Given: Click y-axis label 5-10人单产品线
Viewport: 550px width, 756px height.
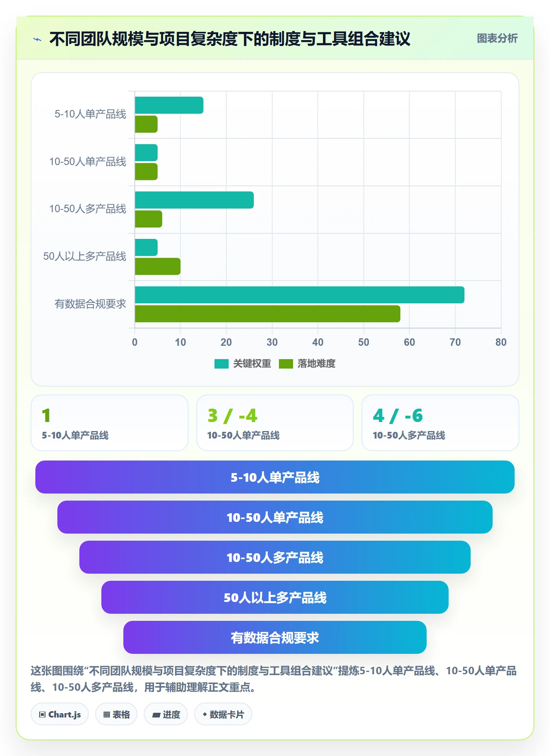Looking at the screenshot, I should click(x=90, y=114).
